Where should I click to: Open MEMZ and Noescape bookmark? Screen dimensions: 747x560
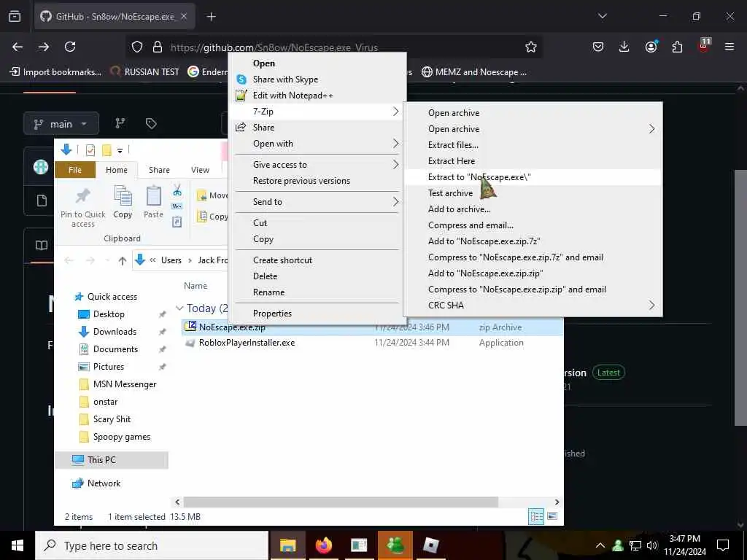(x=474, y=72)
